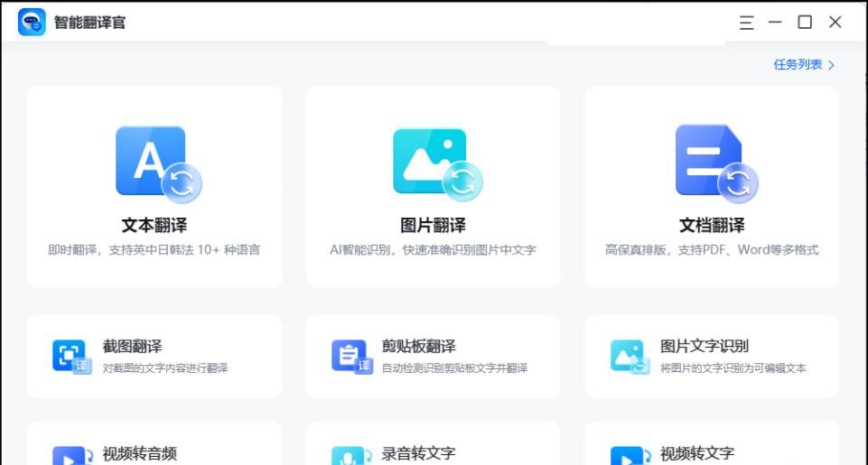The image size is (868, 465).
Task: Click the 图片文字识别 OCR icon
Action: (x=630, y=357)
